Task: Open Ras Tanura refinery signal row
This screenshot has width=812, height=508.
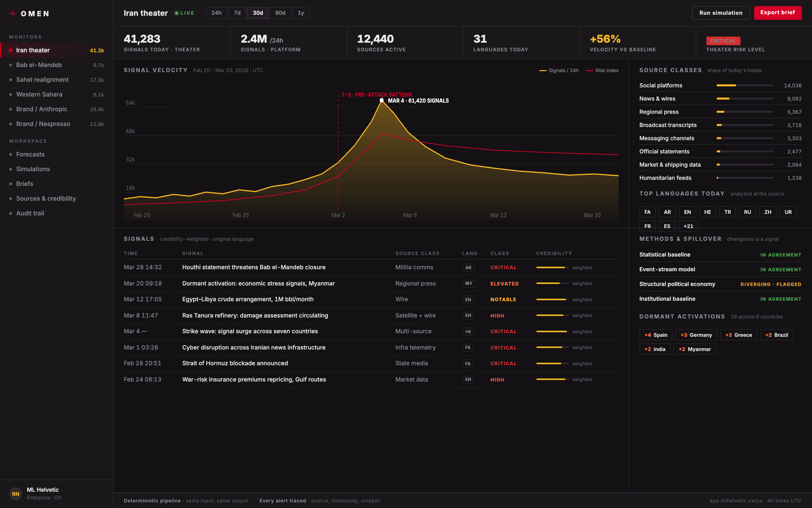Action: (371, 315)
